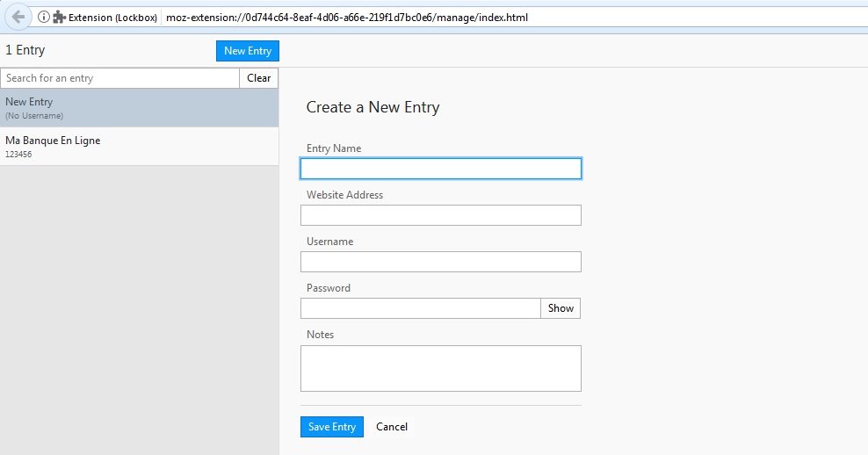The height and width of the screenshot is (455, 868).
Task: Click the "1 Entry" count header
Action: pos(25,51)
